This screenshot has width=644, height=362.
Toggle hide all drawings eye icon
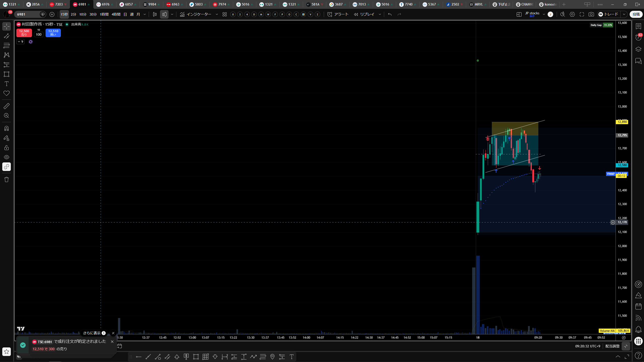(7, 157)
